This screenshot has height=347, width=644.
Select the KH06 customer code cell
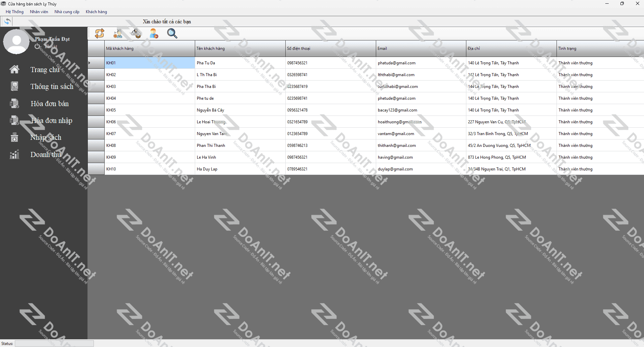coord(149,122)
